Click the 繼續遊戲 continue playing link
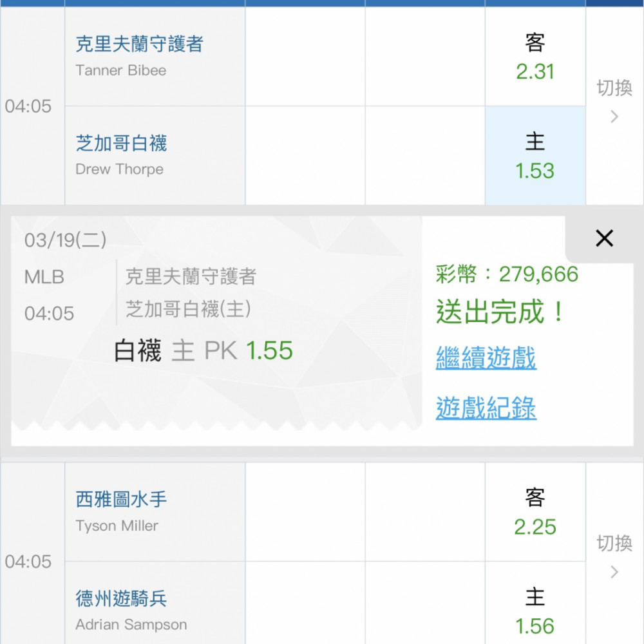 [486, 357]
